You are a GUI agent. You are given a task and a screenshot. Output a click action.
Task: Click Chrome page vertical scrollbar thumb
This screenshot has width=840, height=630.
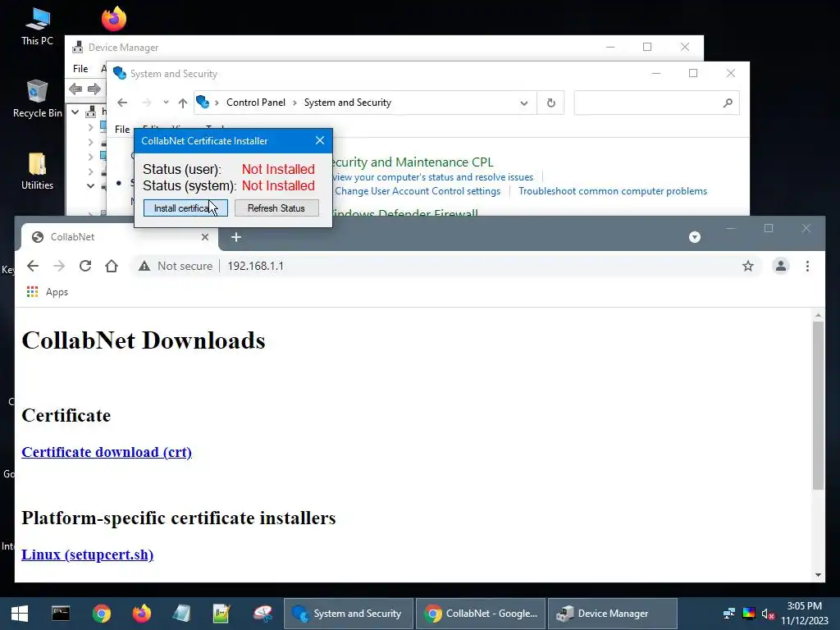(x=818, y=405)
